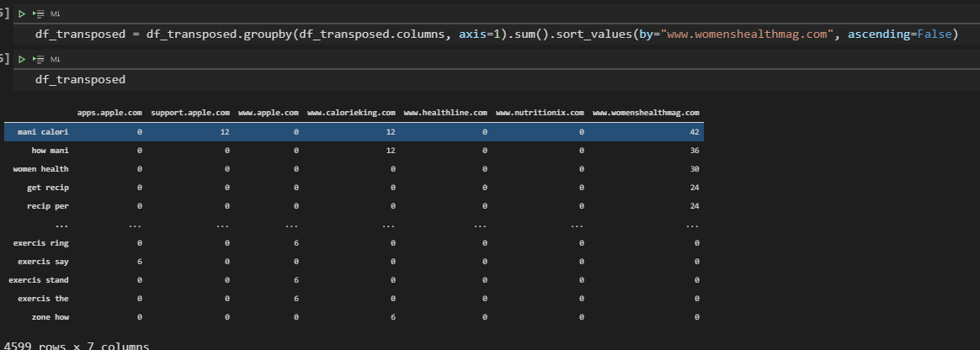The width and height of the screenshot is (980, 350).
Task: Select the "women health" row label
Action: click(x=40, y=169)
